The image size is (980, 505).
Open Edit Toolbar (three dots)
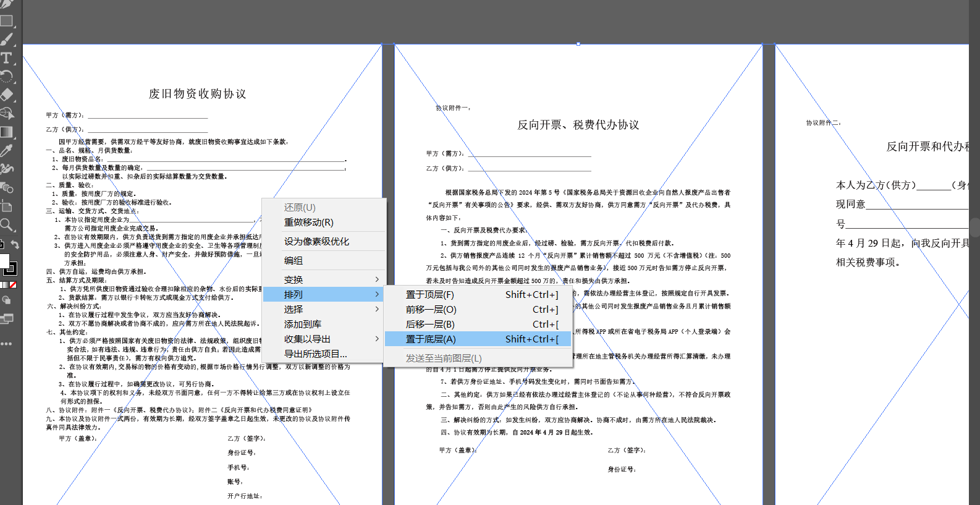(6, 343)
